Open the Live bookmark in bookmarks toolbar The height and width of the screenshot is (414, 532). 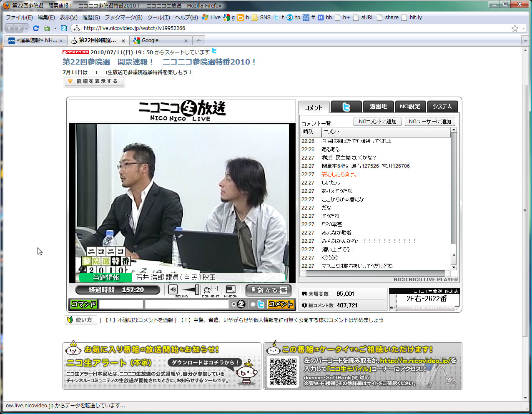click(211, 17)
